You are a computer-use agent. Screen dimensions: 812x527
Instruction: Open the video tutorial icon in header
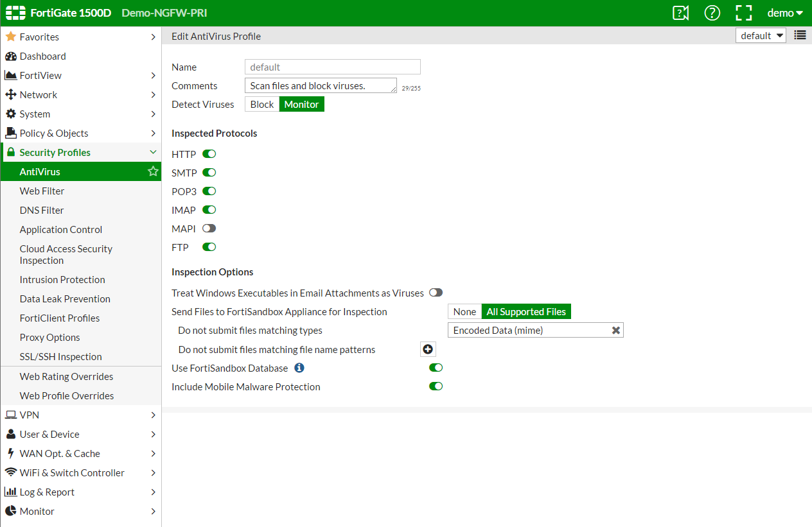point(680,13)
